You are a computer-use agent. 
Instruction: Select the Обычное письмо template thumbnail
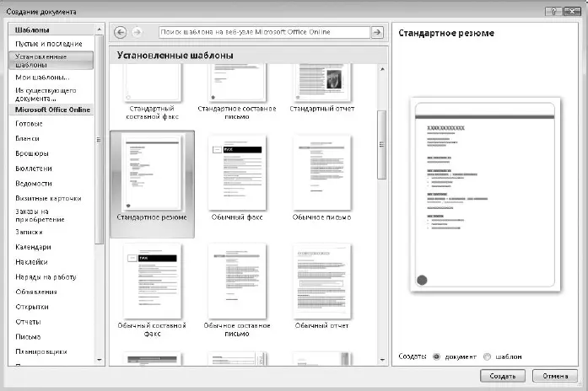(321, 172)
